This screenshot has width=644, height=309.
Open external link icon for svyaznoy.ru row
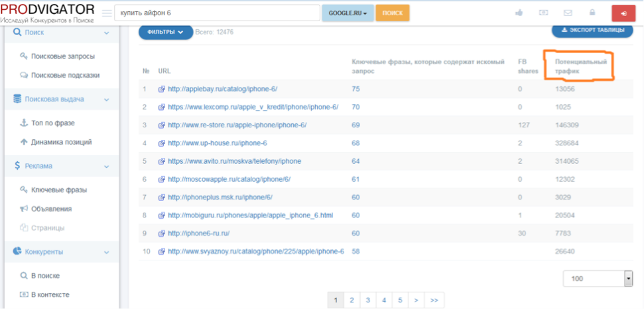point(161,251)
